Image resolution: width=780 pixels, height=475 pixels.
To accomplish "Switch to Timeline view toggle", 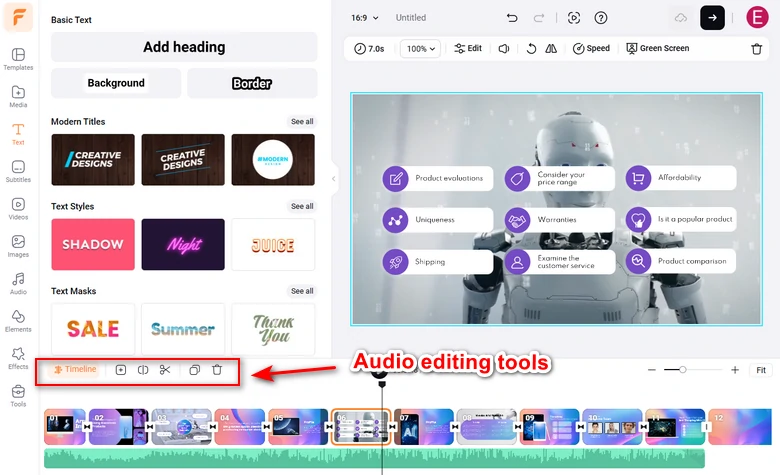I will (x=75, y=369).
